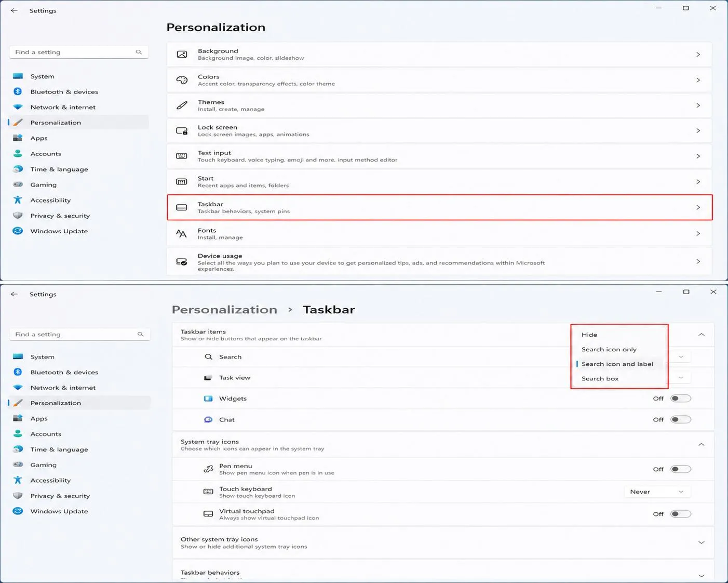This screenshot has height=583, width=728.
Task: Click the Lock screen icon in Personalization list
Action: pyautogui.click(x=182, y=131)
